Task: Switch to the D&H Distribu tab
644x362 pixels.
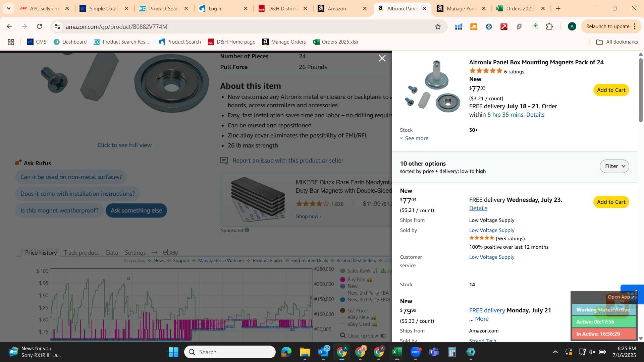Action: pos(283,8)
